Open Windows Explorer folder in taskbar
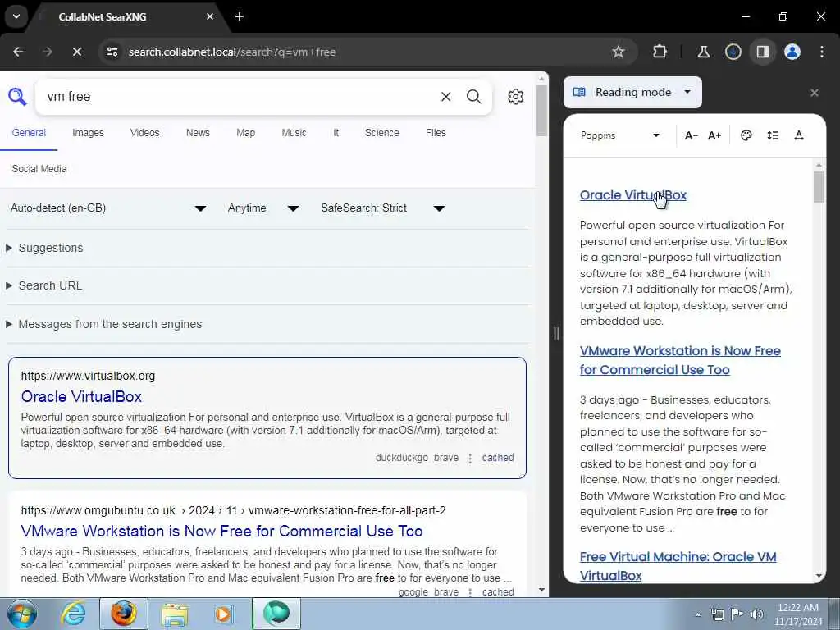The image size is (840, 630). 175,614
